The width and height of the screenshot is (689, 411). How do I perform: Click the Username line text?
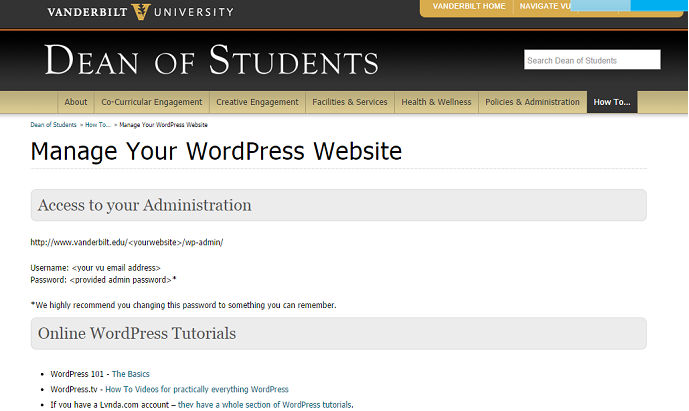pos(95,268)
